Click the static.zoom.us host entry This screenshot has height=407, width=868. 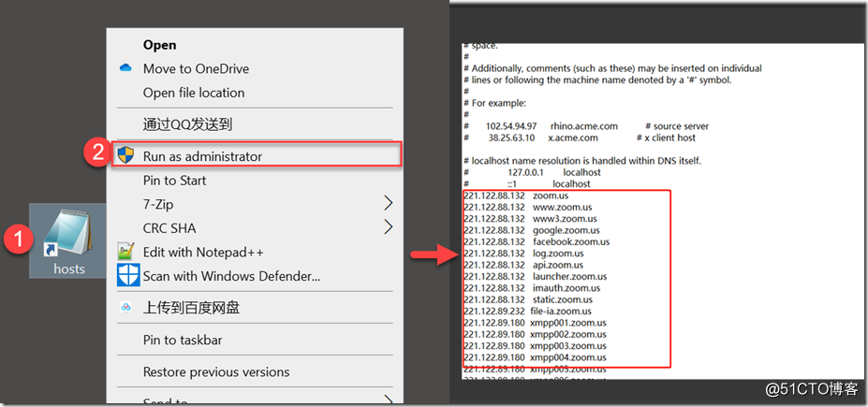(x=528, y=299)
